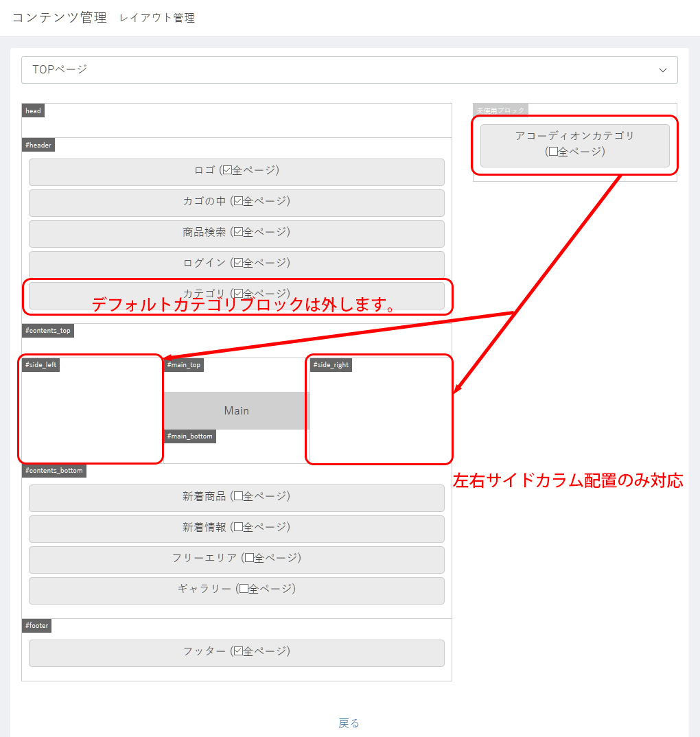
Task: Select the ギャラリー block
Action: point(237,590)
